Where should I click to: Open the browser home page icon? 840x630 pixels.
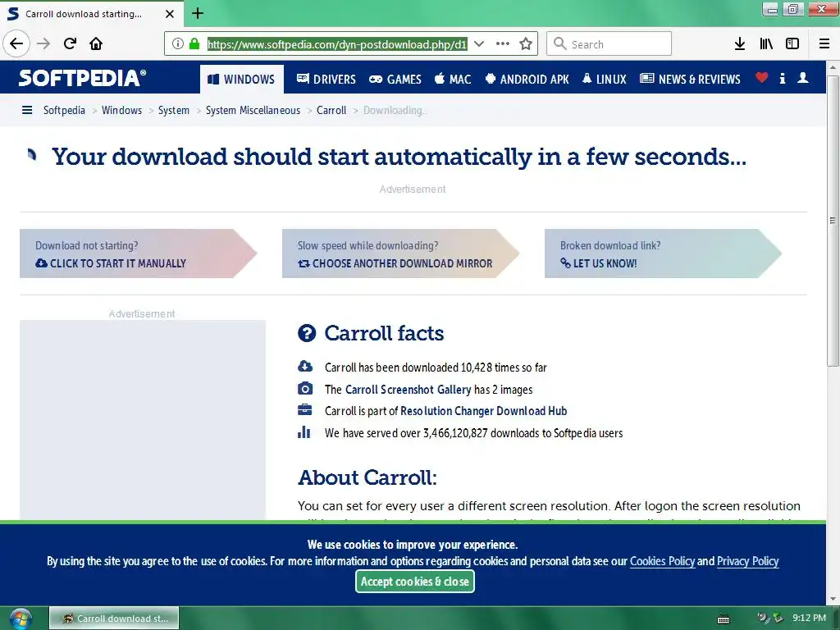[x=96, y=43]
